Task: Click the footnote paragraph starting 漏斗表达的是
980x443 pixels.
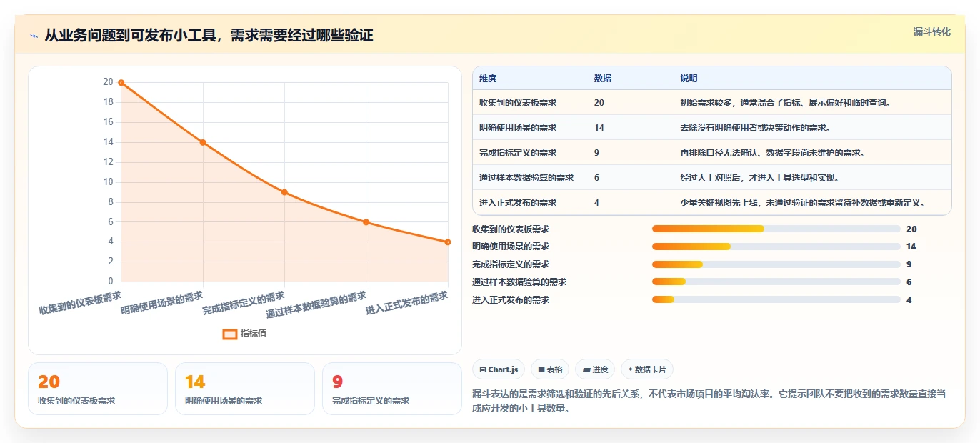Action: (x=709, y=402)
